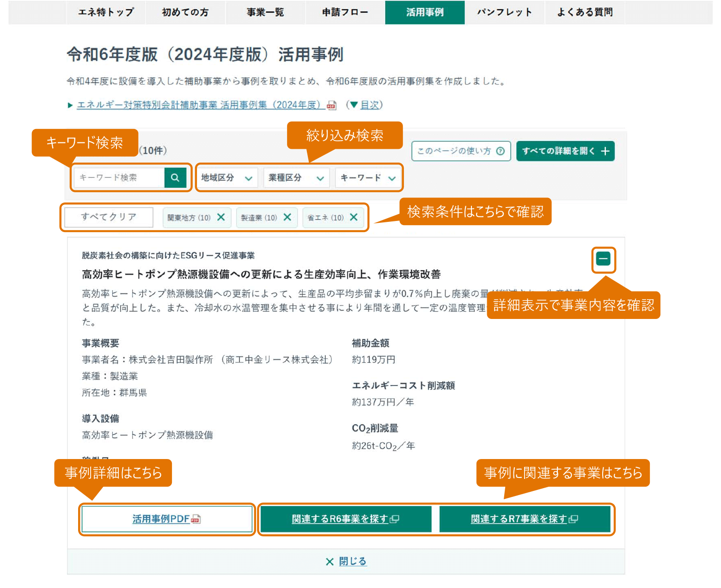Image resolution: width=721 pixels, height=588 pixels.
Task: Open the よくある質問 tab
Action: pyautogui.click(x=585, y=12)
